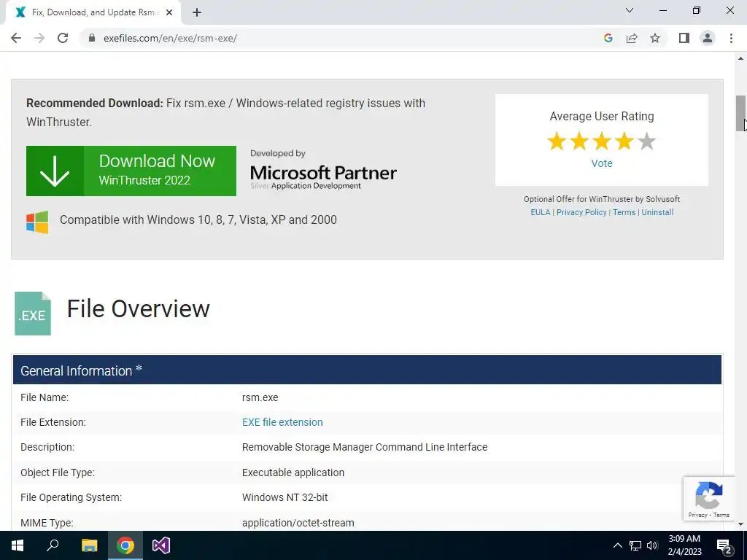Open the notification center icon

724,546
